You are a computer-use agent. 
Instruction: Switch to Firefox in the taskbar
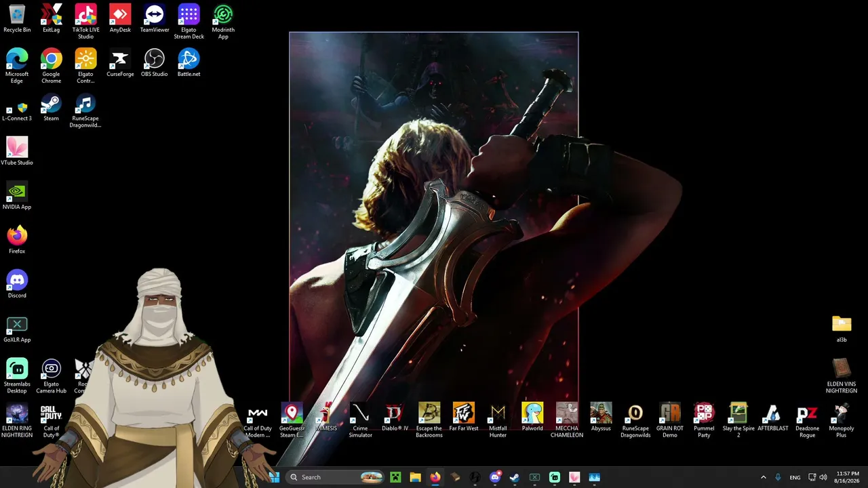435,477
